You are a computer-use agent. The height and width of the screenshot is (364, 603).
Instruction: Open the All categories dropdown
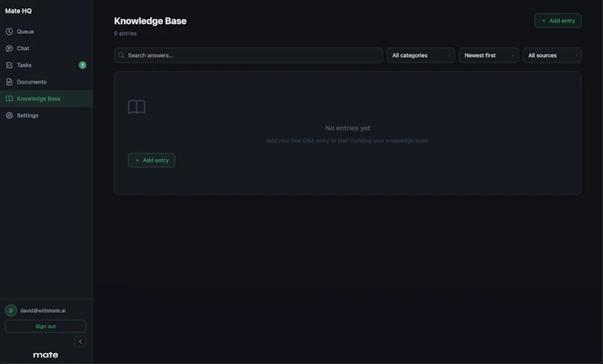pyautogui.click(x=421, y=55)
